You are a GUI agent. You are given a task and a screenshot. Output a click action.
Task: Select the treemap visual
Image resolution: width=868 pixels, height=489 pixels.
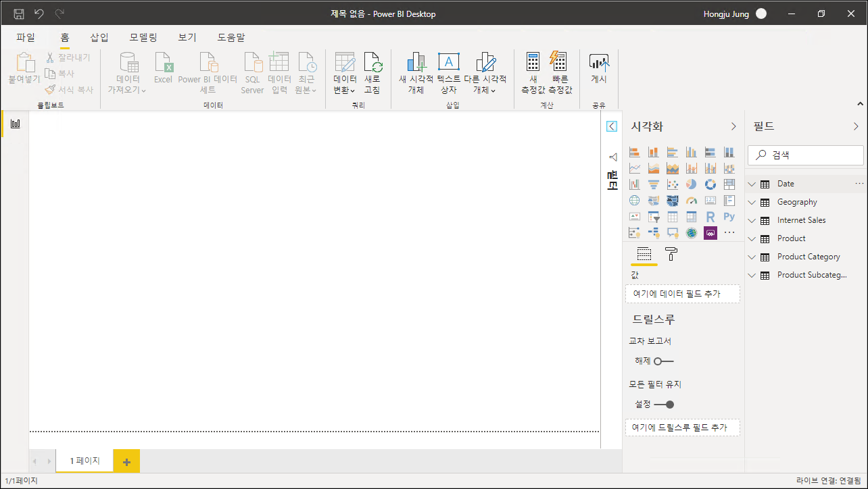point(729,184)
